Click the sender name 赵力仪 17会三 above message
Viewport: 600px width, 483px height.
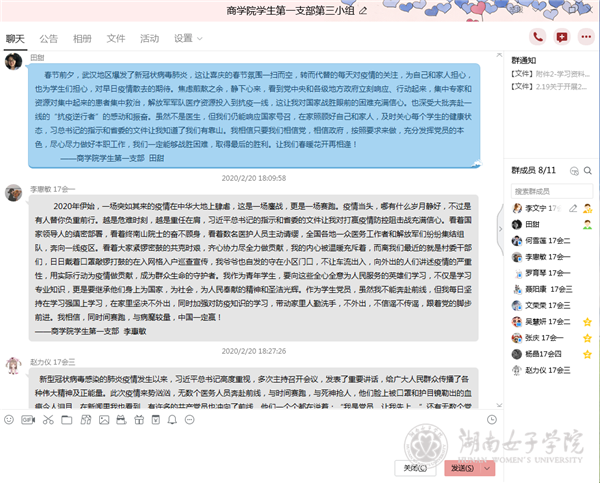point(53,362)
